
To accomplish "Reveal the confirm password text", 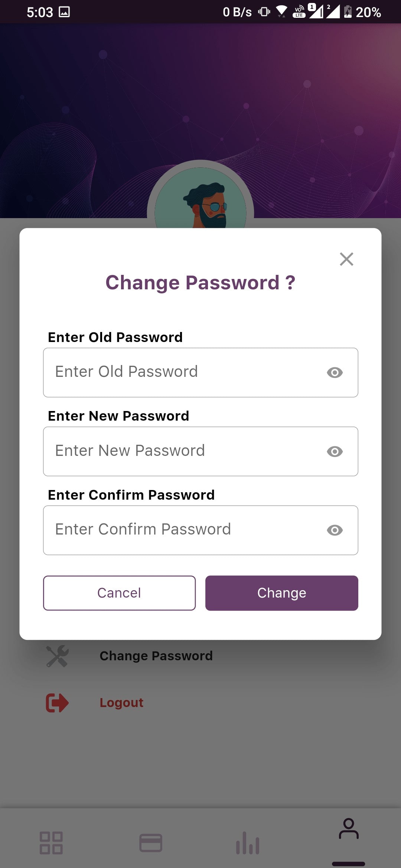I will [335, 530].
